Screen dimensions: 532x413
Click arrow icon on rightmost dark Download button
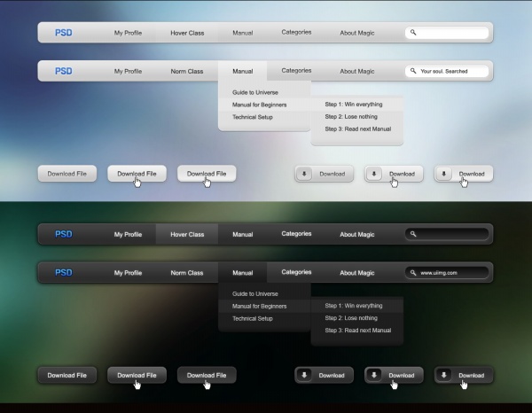point(445,375)
